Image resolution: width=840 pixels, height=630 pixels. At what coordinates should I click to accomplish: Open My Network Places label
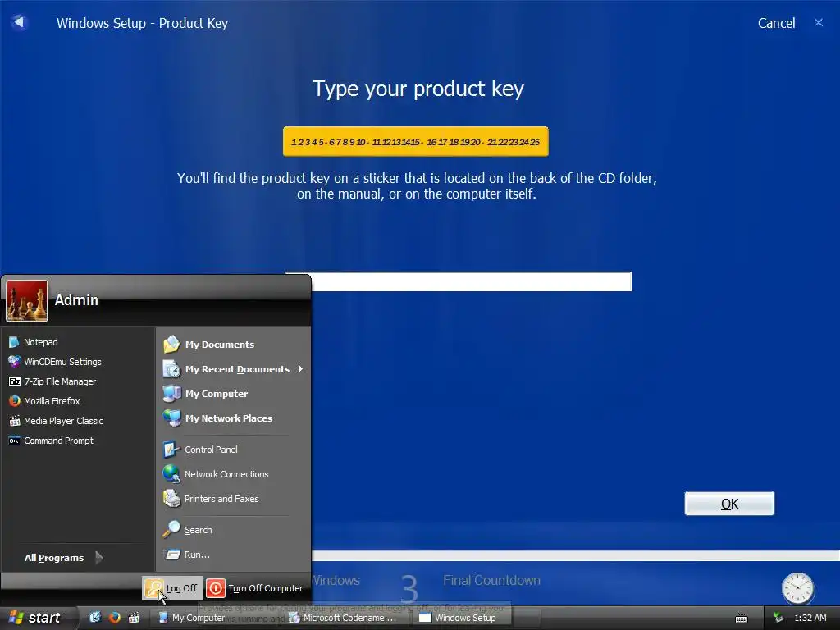click(x=229, y=418)
